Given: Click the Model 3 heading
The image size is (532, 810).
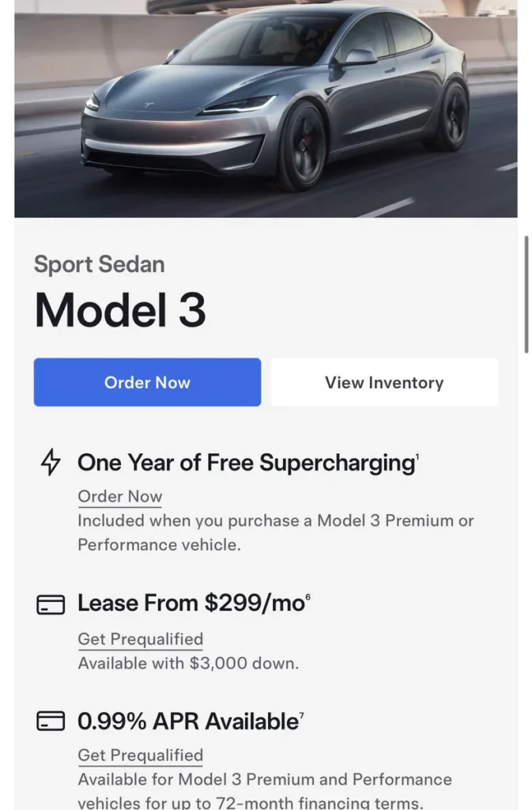Looking at the screenshot, I should (x=120, y=310).
